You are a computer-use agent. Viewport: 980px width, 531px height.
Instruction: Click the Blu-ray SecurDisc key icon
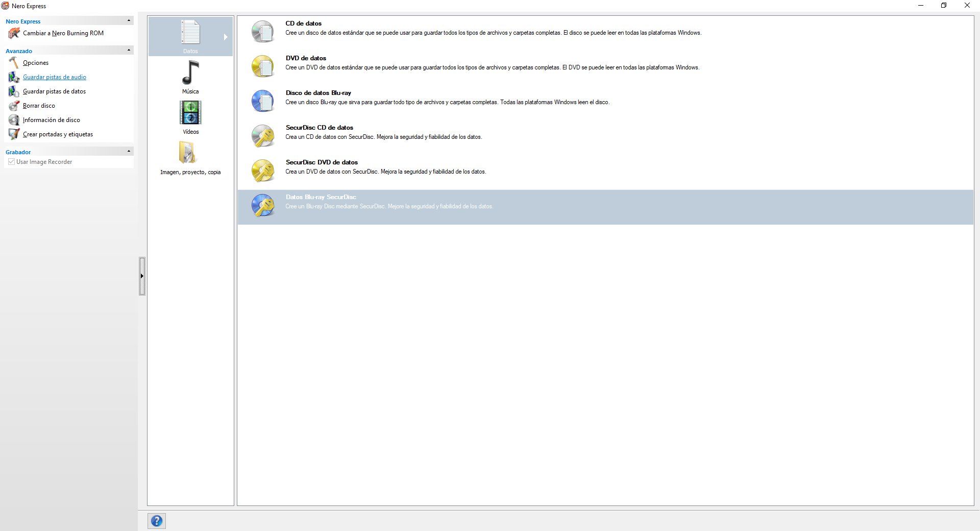[263, 205]
